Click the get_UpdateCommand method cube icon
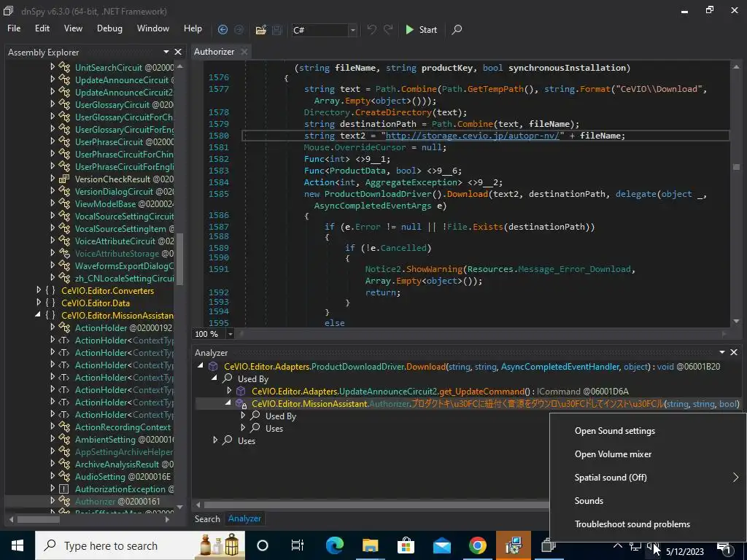Screen dimensions: 747x560 point(241,391)
